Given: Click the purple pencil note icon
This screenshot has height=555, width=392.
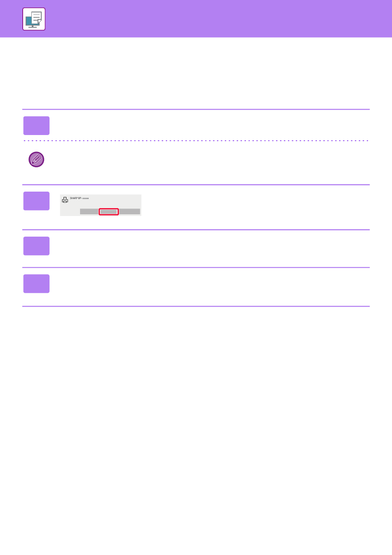Looking at the screenshot, I should pyautogui.click(x=36, y=159).
